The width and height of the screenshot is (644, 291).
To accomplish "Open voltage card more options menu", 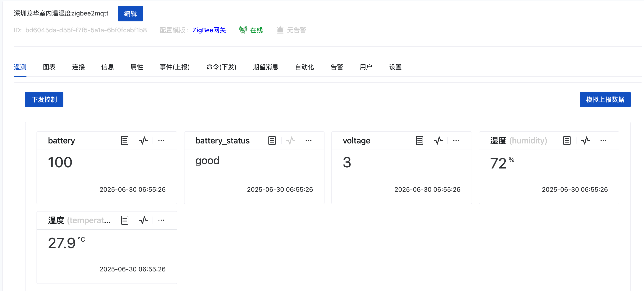I will (456, 140).
